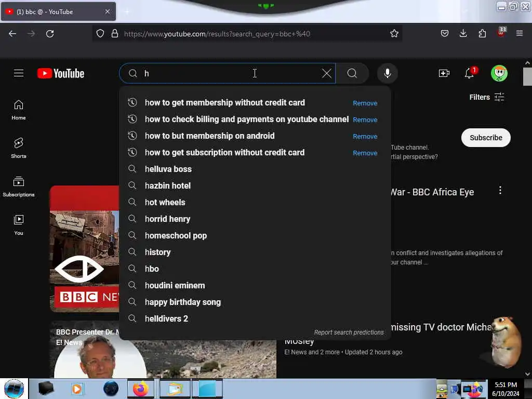Show site security lock information
This screenshot has width=532, height=399.
click(115, 34)
